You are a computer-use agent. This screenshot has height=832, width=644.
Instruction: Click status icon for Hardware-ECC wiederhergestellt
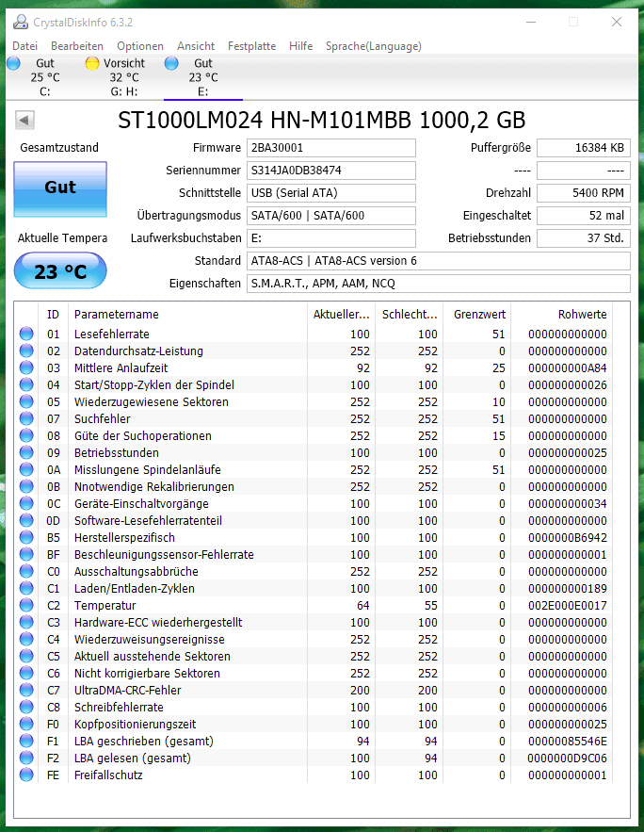26,623
